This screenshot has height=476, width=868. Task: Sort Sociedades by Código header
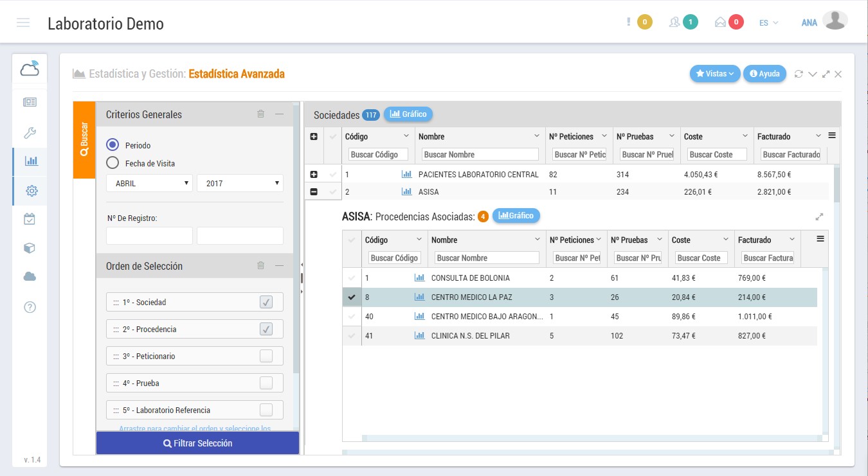(x=357, y=136)
